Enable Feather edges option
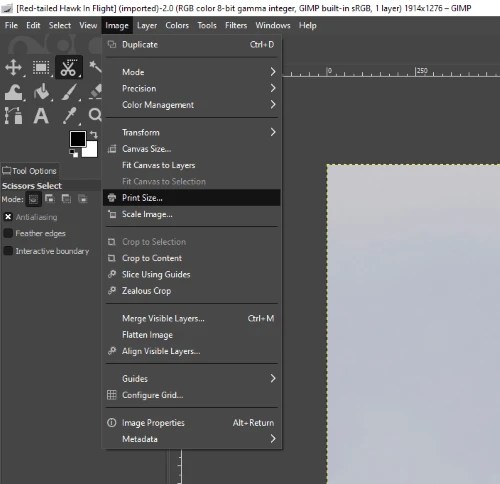500x484 pixels. (8, 233)
